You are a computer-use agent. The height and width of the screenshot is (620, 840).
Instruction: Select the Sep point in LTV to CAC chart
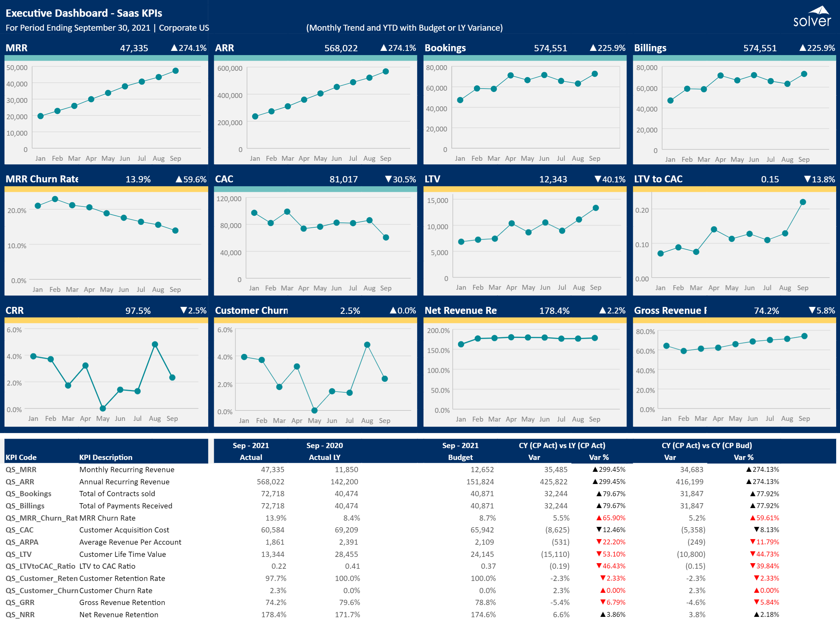click(803, 202)
